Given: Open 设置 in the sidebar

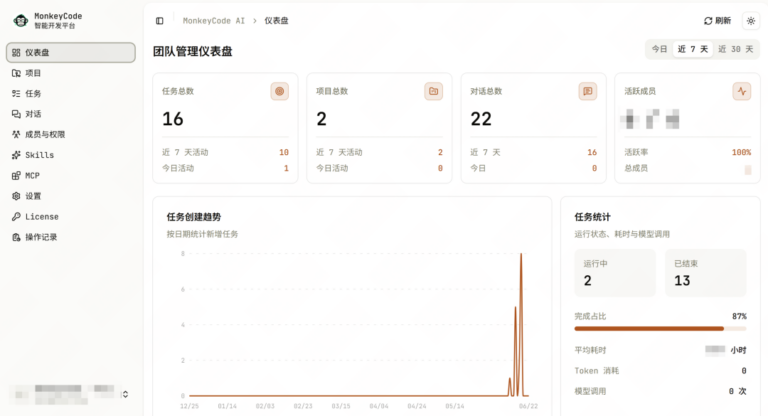Looking at the screenshot, I should point(71,196).
